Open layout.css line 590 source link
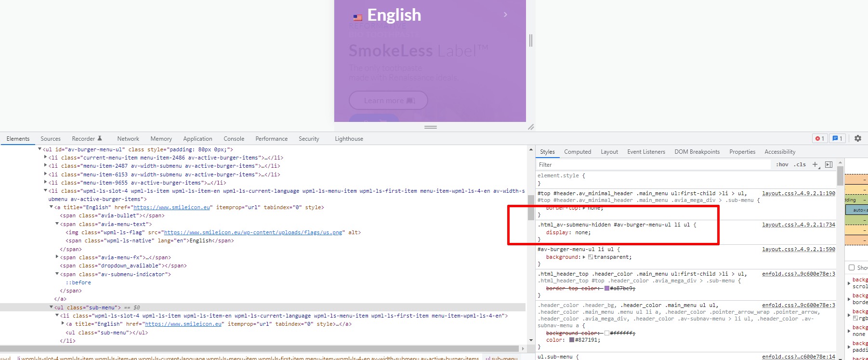This screenshot has height=360, width=868. coord(799,249)
